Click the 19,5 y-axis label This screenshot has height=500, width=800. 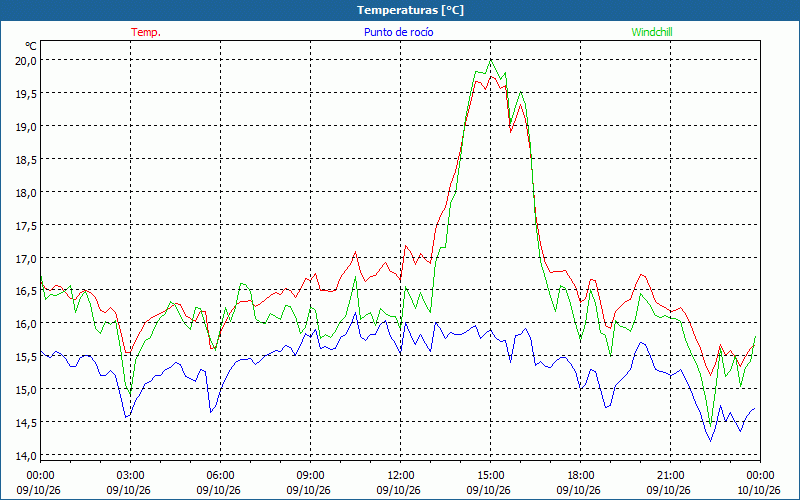point(25,94)
